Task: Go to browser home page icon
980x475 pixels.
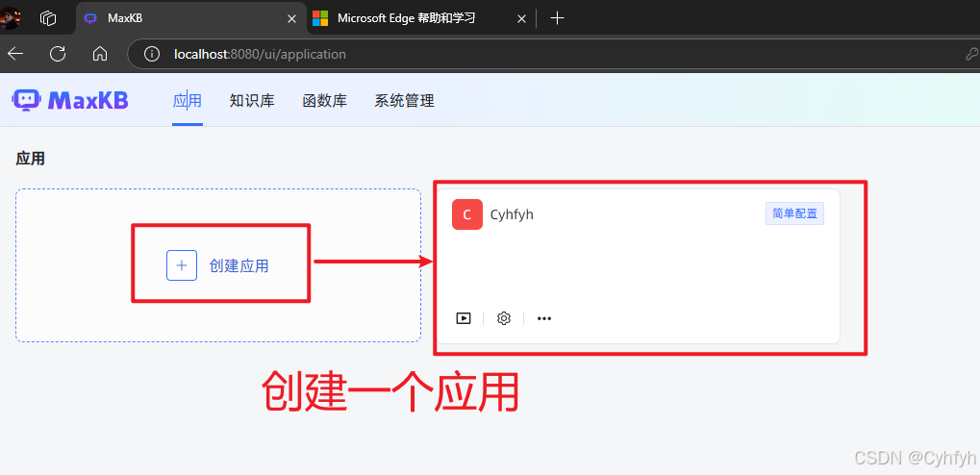Action: [100, 54]
